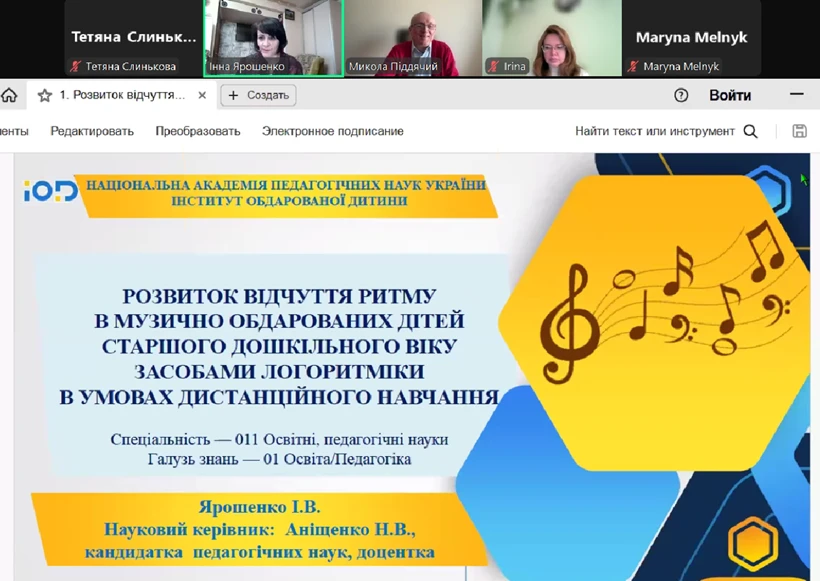Open the Электронное подписание menu

coord(333,131)
